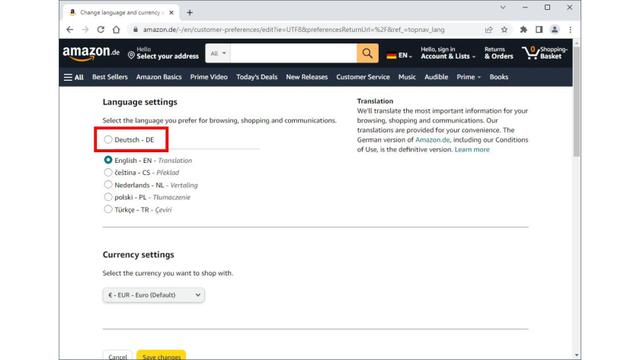
Task: Open Chrome three-dot menu
Action: [x=570, y=29]
